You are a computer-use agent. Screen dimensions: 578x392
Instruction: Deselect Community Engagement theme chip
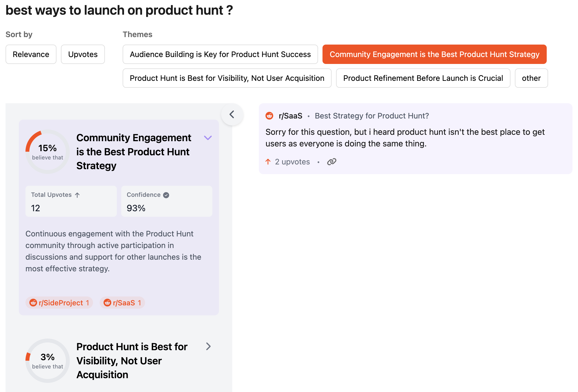coord(434,54)
